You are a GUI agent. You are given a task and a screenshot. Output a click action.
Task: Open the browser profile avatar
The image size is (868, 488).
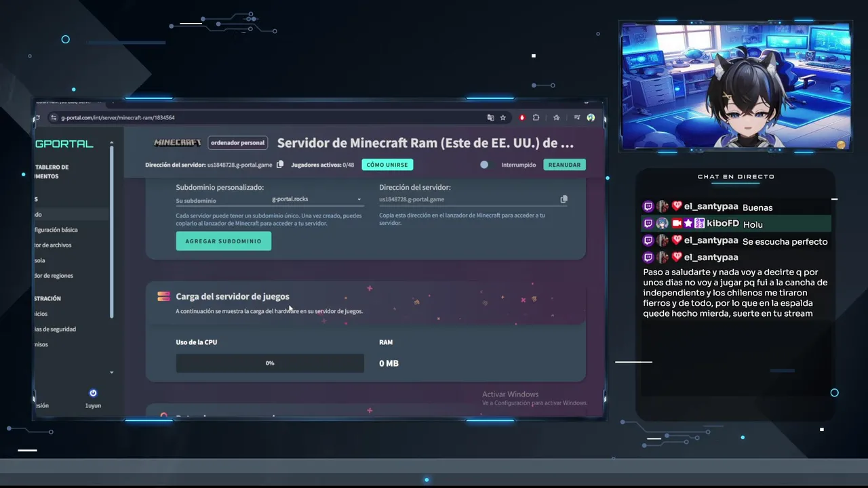591,117
